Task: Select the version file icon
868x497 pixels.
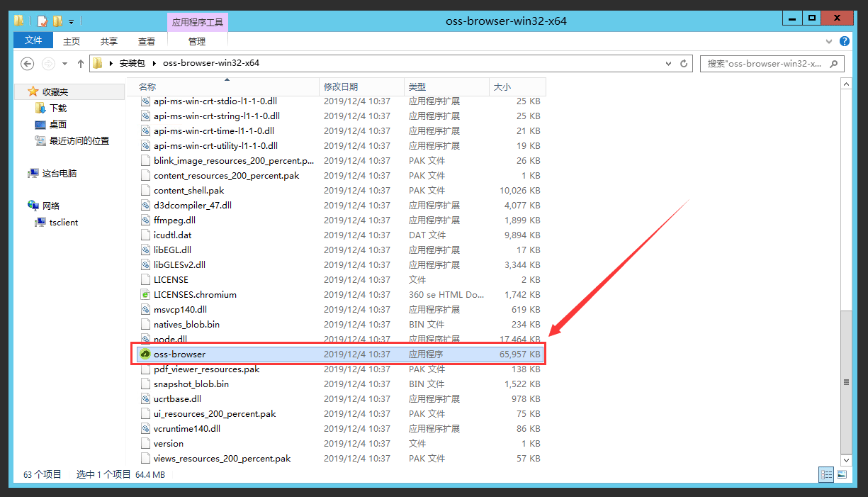Action: point(145,443)
